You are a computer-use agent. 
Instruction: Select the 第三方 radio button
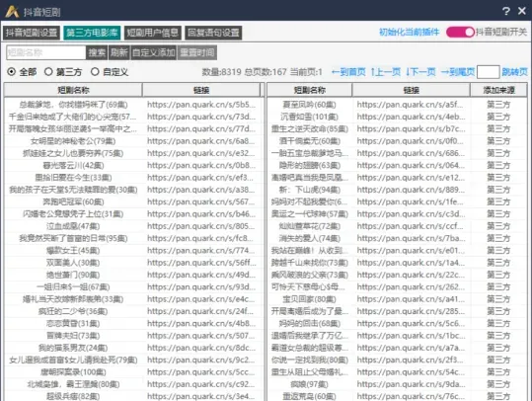[63, 72]
